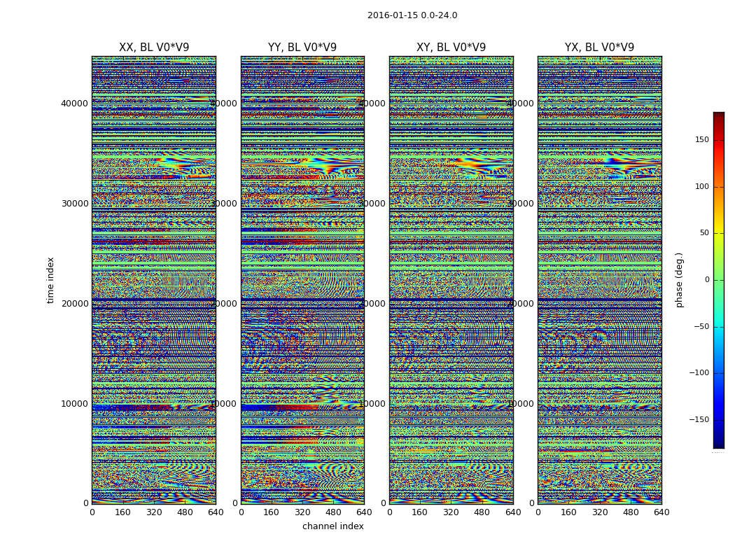
Task: Click the 'time index' y-axis label
Action: coord(50,280)
